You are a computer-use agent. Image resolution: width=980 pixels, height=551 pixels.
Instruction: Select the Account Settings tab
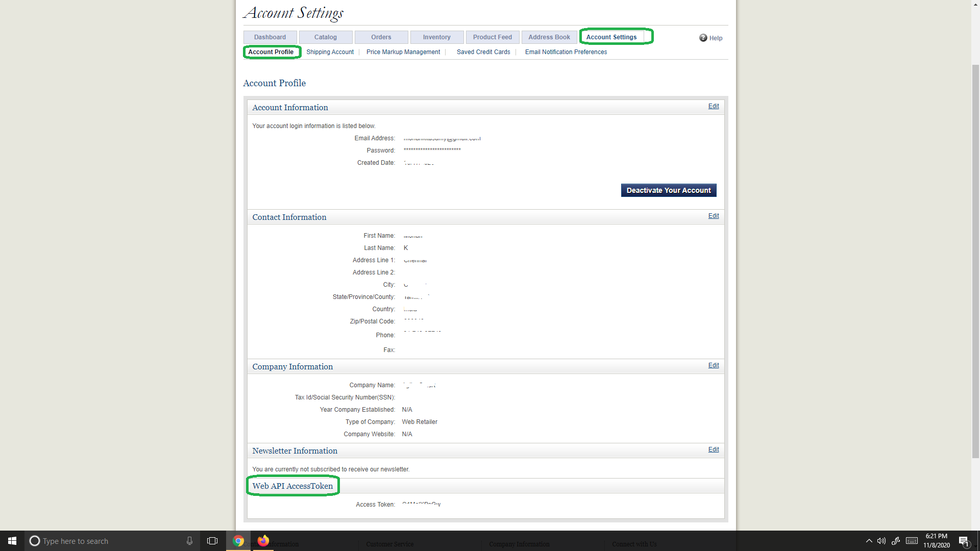(x=611, y=37)
